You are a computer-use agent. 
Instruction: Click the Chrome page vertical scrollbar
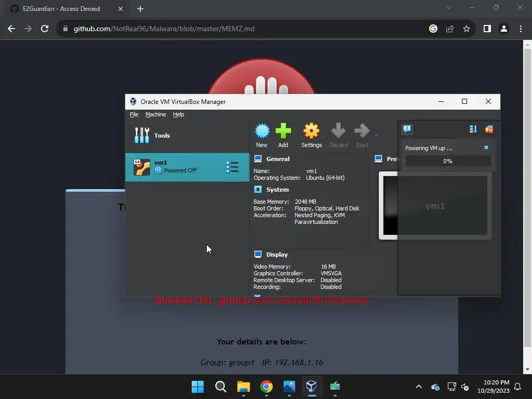pos(527,198)
